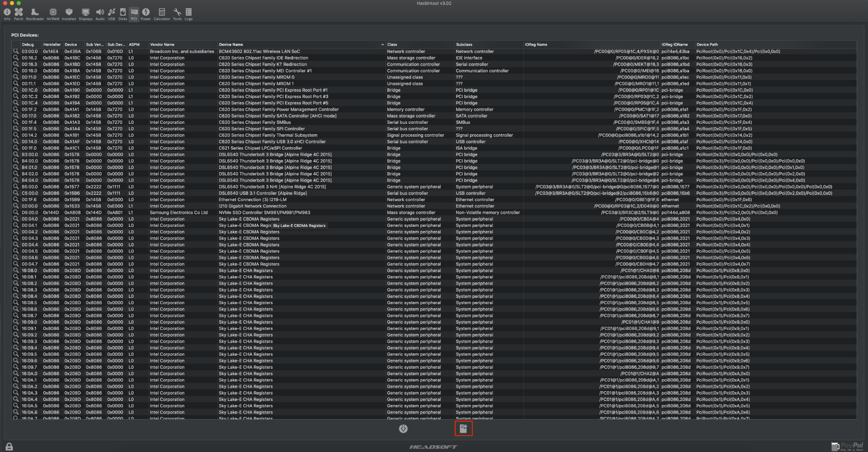Click the PayPal donate icon
Screen dimensions: 868x452
coord(848,447)
